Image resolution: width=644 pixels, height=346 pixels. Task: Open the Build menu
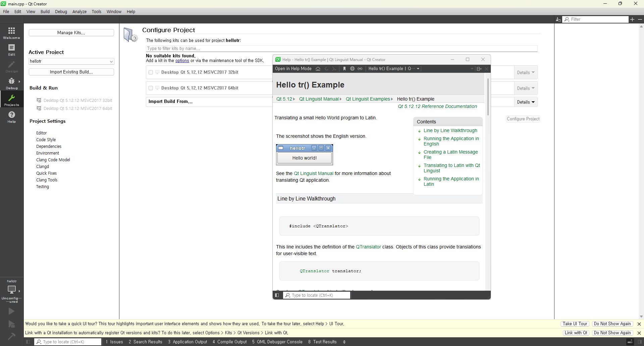[x=45, y=11]
